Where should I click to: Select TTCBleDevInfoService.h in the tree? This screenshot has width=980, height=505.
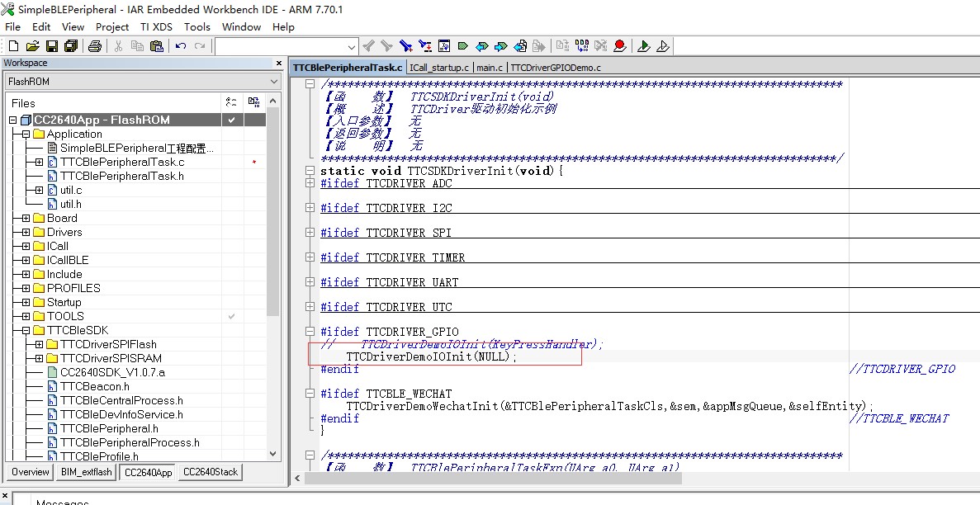[x=121, y=414]
